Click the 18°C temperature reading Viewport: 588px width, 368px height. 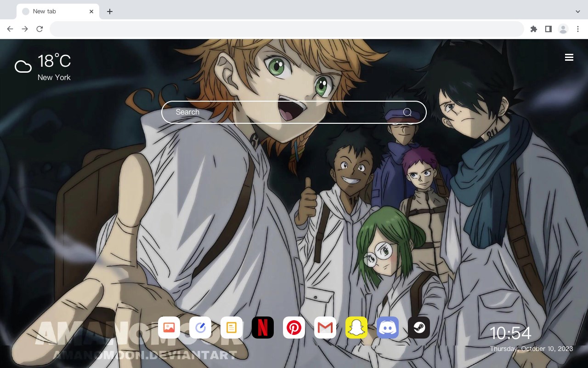[x=54, y=61]
